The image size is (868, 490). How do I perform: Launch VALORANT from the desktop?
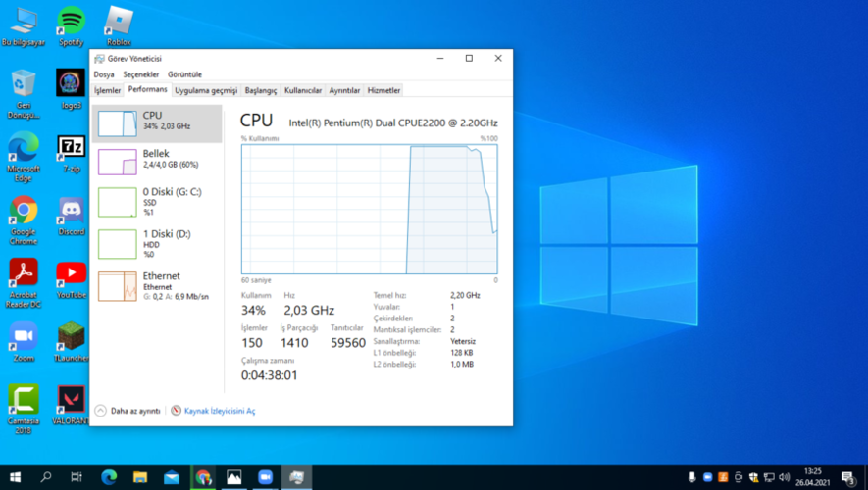pos(71,406)
